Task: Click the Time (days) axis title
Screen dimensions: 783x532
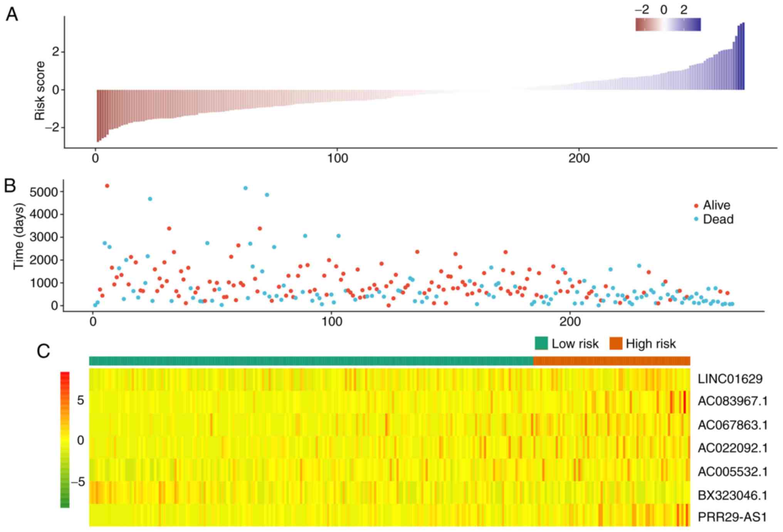Action: 19,236
